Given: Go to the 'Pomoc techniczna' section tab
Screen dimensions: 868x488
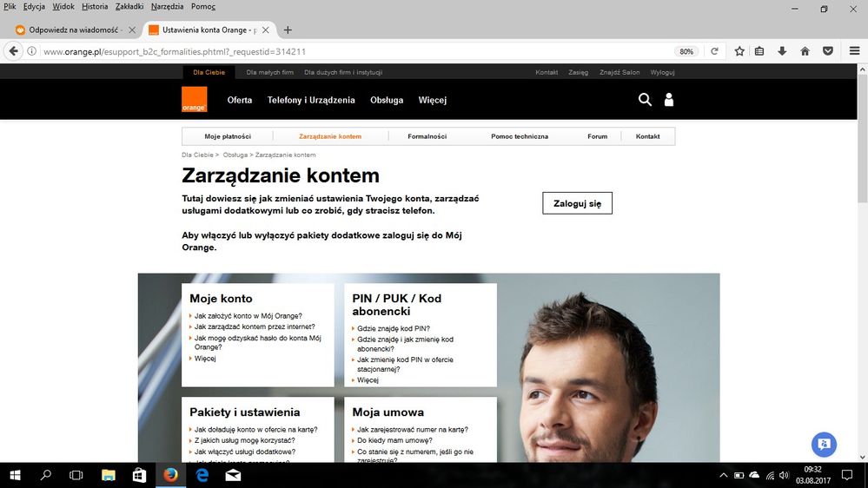Looking at the screenshot, I should pos(520,136).
